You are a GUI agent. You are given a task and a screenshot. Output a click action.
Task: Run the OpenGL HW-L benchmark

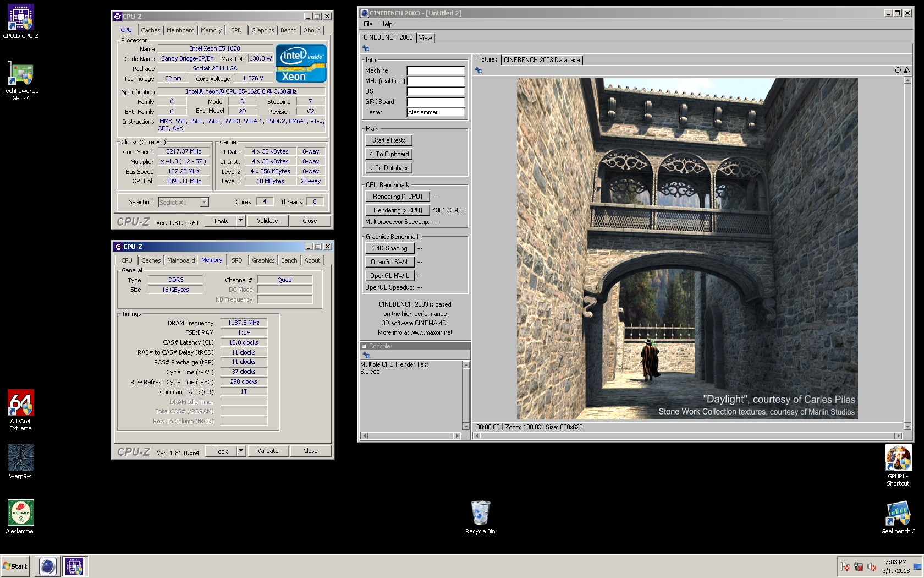(389, 276)
